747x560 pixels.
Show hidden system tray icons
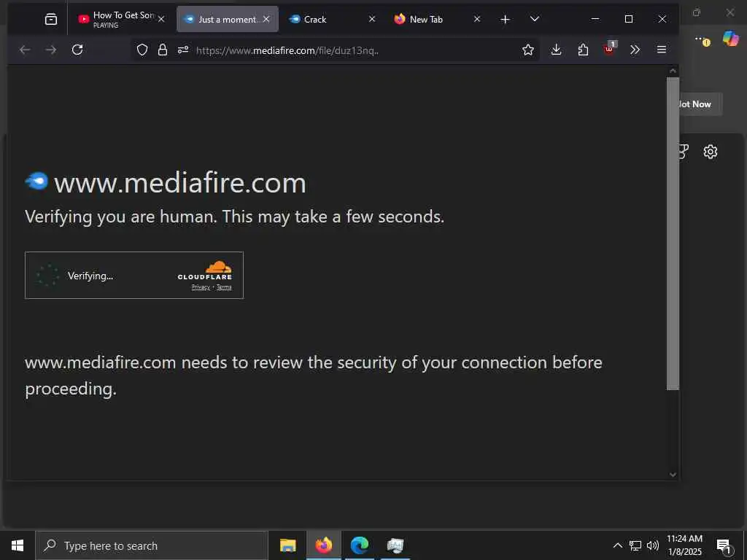coord(617,545)
